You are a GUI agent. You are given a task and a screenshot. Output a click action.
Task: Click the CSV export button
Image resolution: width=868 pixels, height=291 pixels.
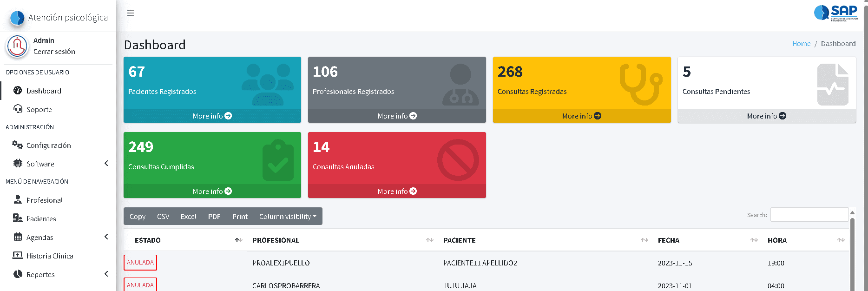163,216
